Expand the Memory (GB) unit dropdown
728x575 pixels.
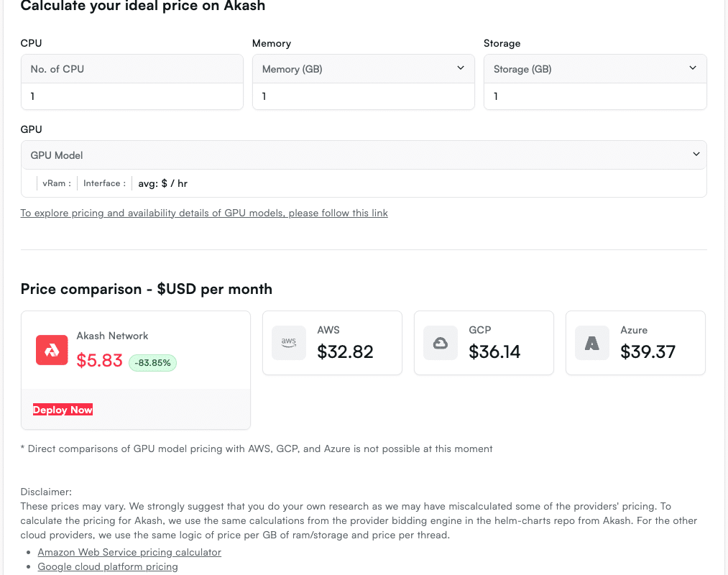[363, 69]
